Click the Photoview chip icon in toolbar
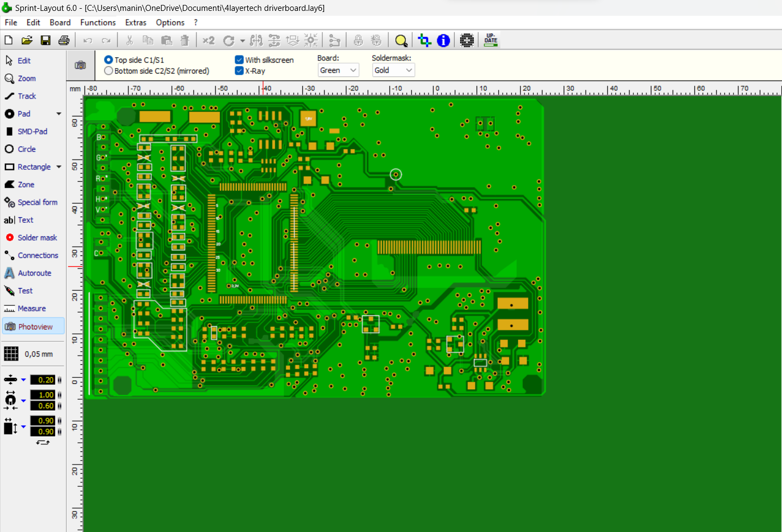The height and width of the screenshot is (532, 782). click(x=467, y=40)
